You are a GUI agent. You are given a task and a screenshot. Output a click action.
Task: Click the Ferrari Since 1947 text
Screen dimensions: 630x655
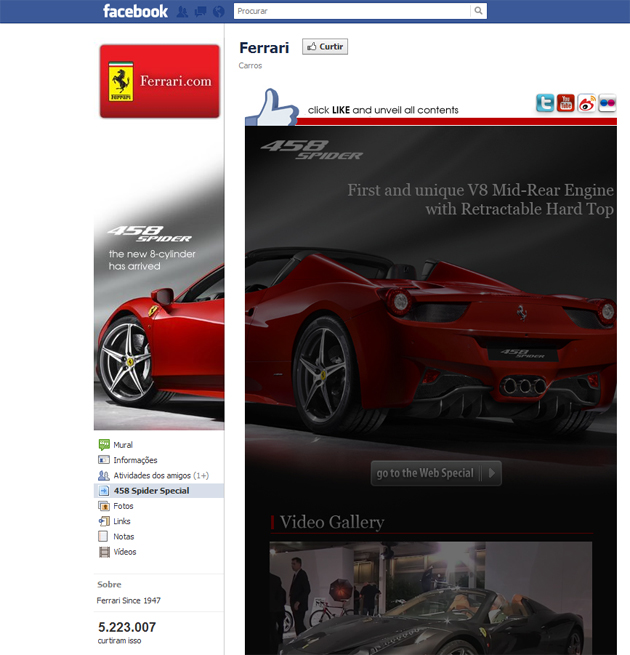(129, 600)
